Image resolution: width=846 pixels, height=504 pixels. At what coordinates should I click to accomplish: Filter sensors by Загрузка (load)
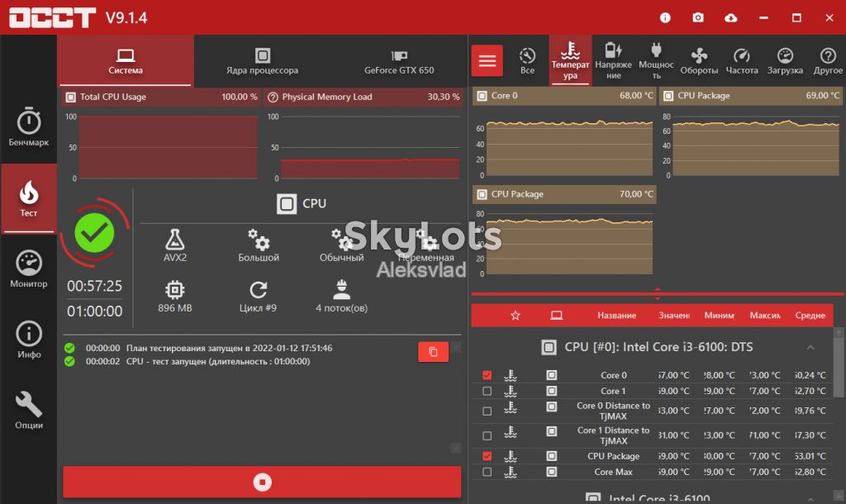point(785,60)
